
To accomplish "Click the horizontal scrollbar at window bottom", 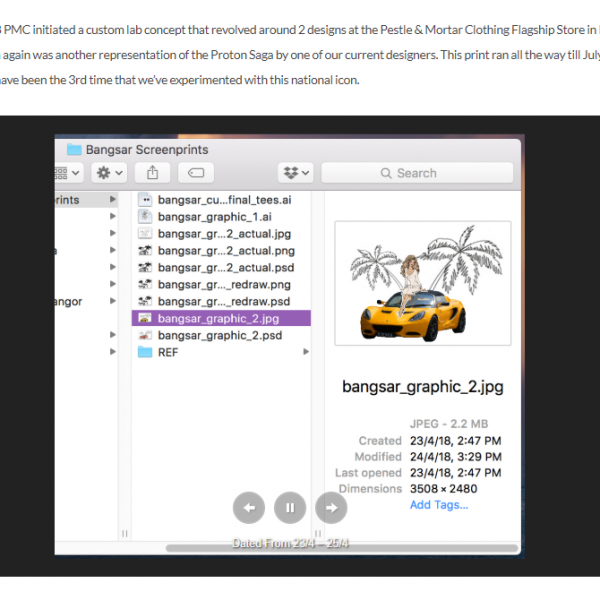I will 340,547.
